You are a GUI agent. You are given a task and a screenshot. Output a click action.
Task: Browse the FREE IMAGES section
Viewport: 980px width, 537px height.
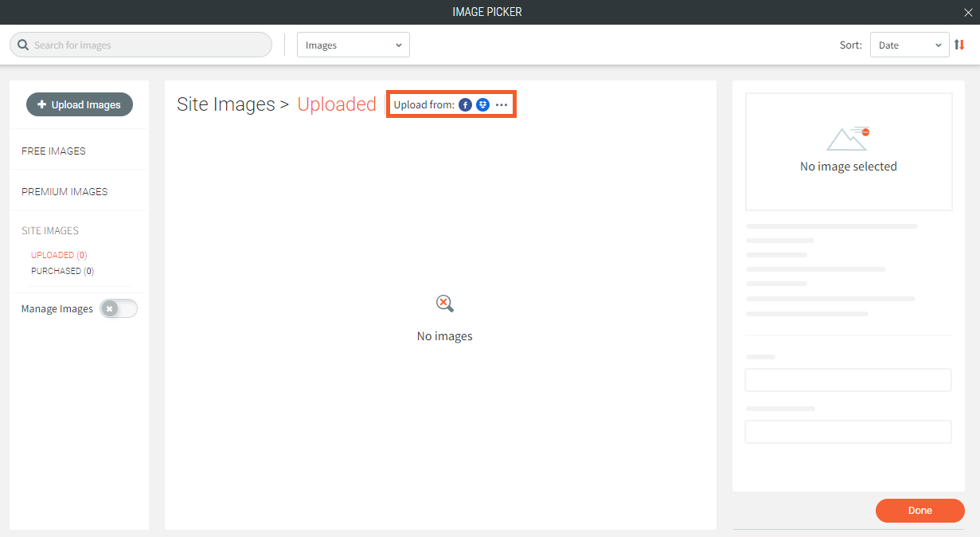point(53,151)
